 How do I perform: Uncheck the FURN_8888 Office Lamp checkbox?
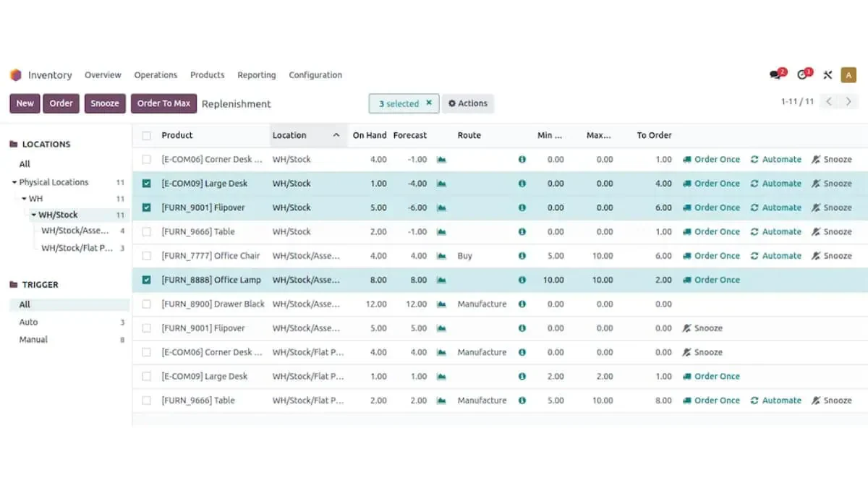[x=147, y=280]
